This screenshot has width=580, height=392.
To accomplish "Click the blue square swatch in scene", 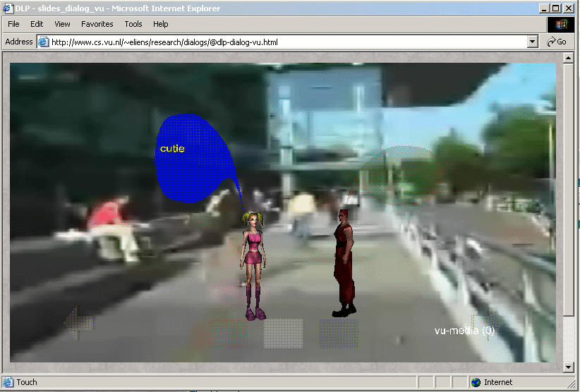I will coord(339,334).
